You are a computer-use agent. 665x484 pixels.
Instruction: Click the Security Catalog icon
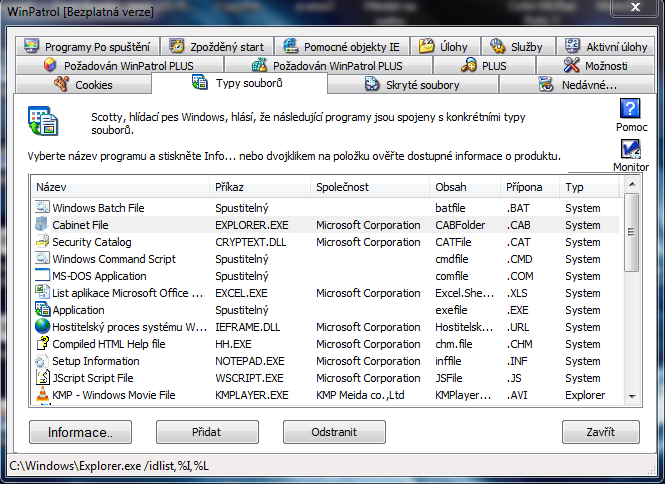point(42,241)
